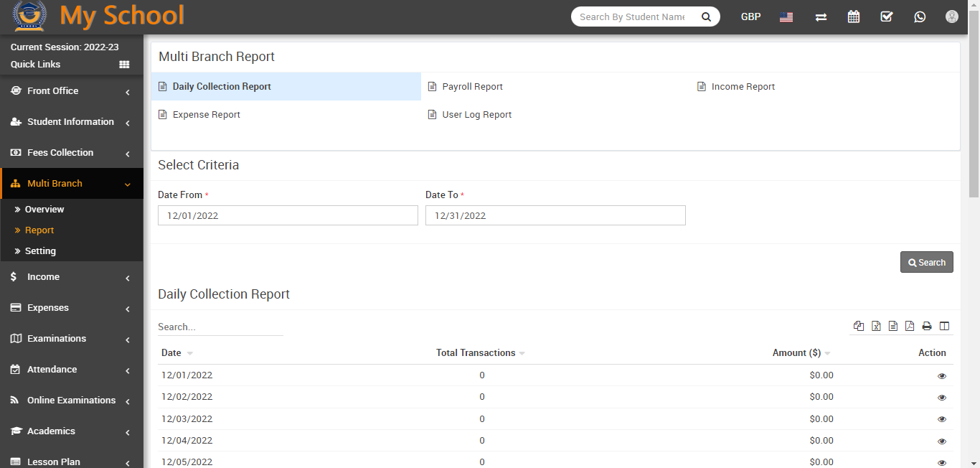Sort table by Total Transactions column
Image resolution: width=980 pixels, height=468 pixels.
(481, 353)
